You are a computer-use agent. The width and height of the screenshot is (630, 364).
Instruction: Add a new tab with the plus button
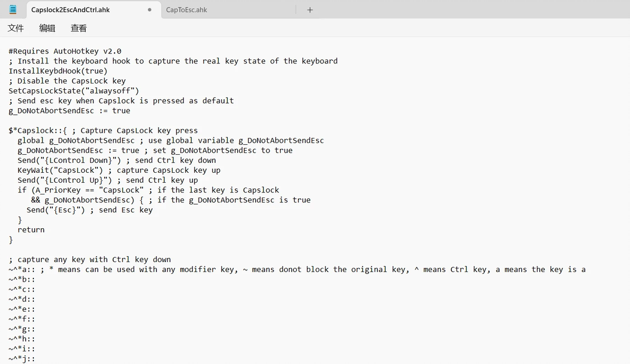coord(310,10)
